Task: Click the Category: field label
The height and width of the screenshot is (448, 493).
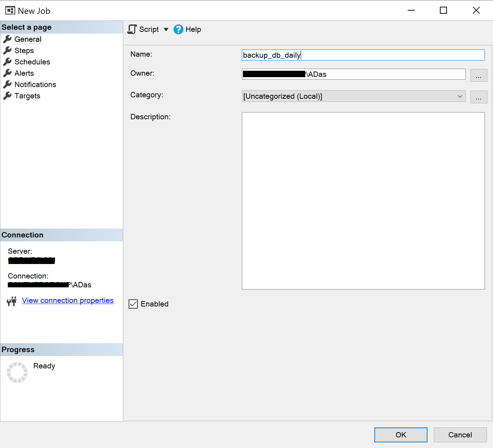Action: [147, 95]
